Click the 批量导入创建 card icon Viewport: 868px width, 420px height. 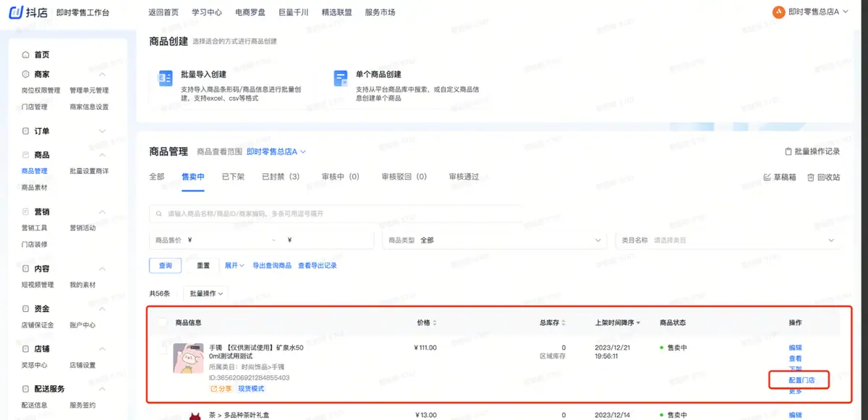166,78
